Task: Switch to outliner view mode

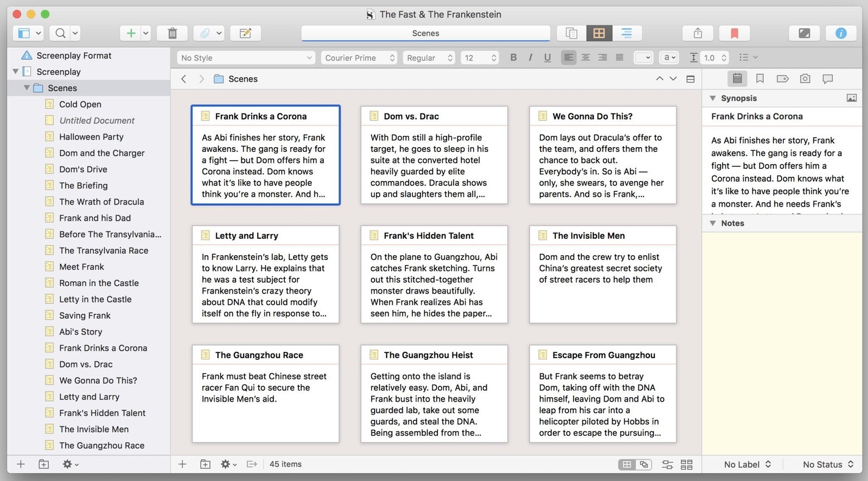Action: [627, 33]
